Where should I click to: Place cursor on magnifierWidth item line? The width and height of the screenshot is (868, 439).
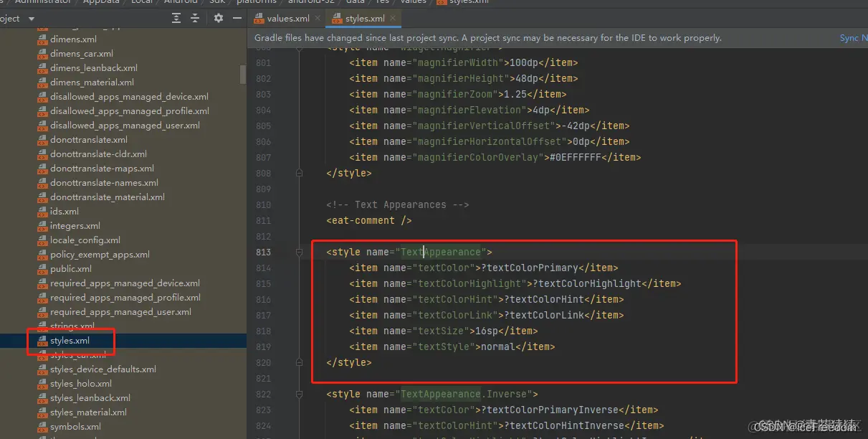(x=463, y=62)
